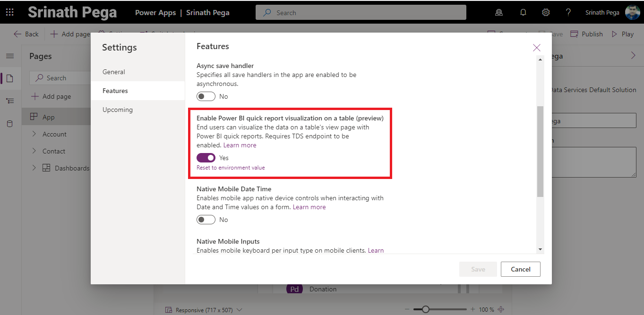Click the zoom slider handle
The width and height of the screenshot is (644, 315).
click(426, 309)
